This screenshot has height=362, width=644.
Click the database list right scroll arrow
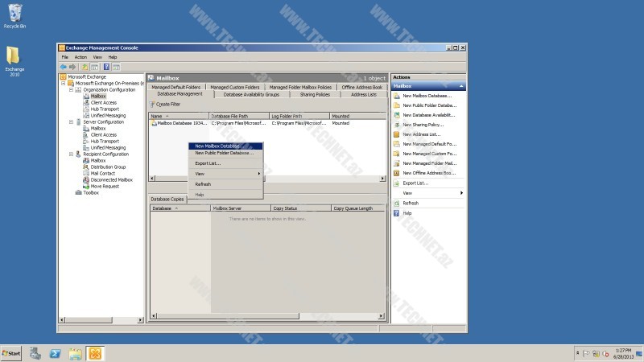[382, 179]
